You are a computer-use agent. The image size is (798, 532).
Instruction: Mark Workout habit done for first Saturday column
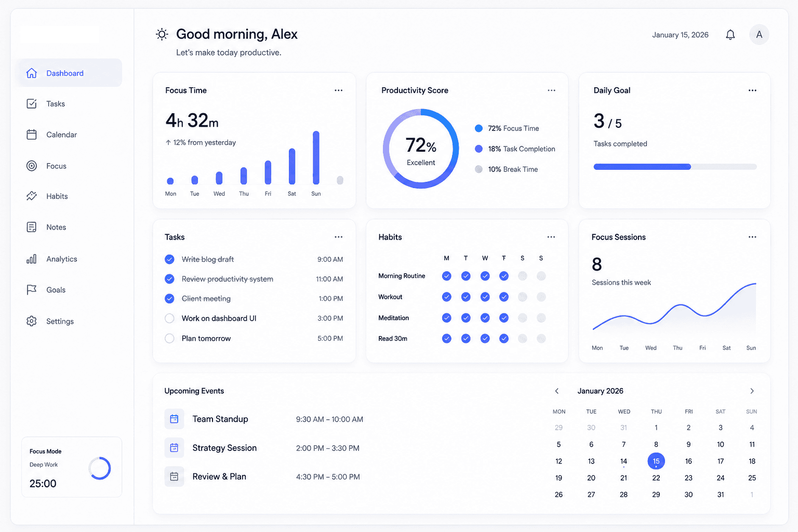[x=523, y=297]
